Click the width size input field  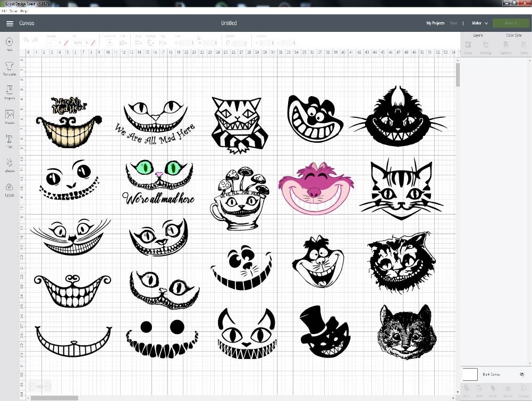185,42
